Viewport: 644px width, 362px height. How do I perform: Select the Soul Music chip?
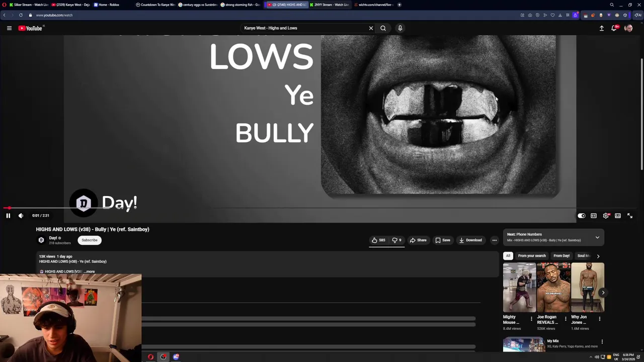point(584,256)
